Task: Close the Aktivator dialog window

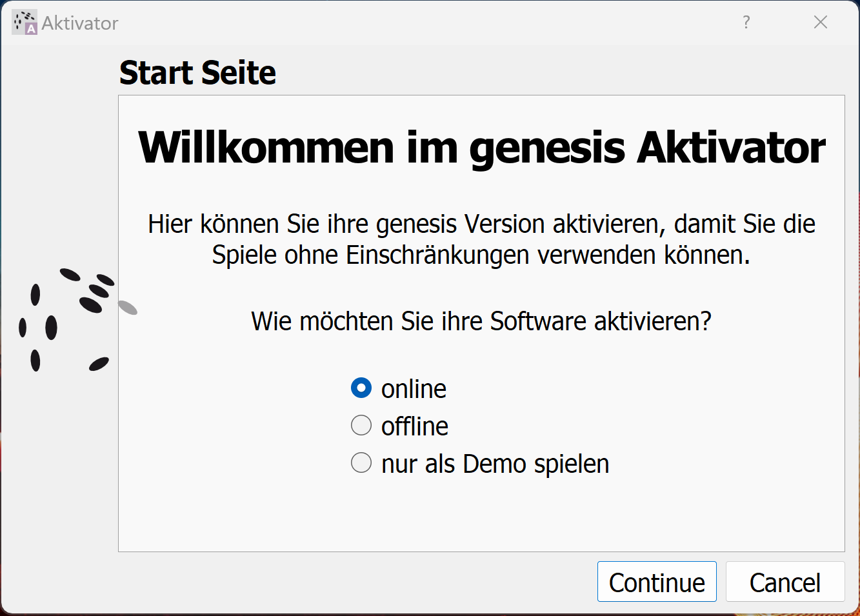Action: 821,23
